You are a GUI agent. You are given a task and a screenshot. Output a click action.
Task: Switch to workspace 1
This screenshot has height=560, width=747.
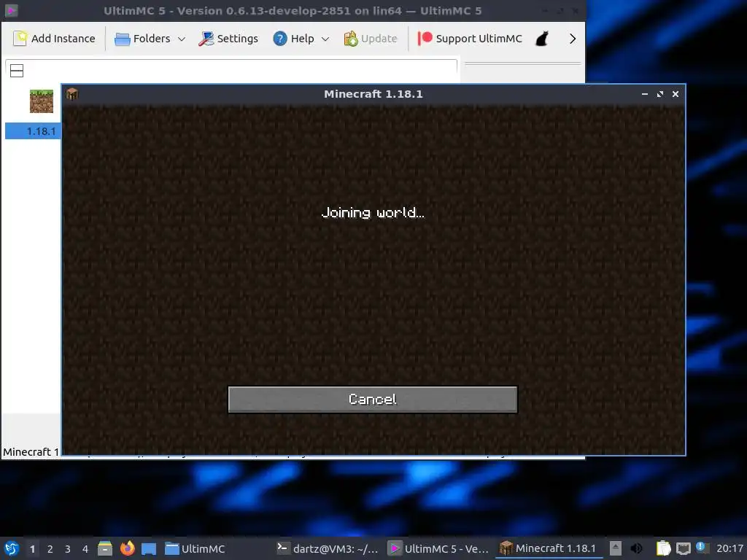click(x=32, y=549)
